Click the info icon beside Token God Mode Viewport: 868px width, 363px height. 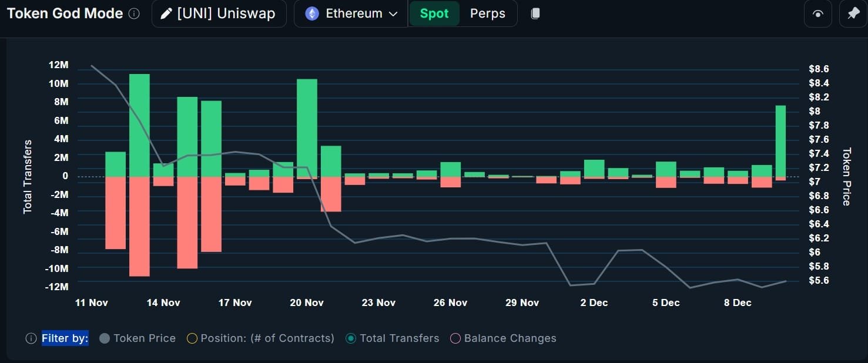[x=134, y=14]
